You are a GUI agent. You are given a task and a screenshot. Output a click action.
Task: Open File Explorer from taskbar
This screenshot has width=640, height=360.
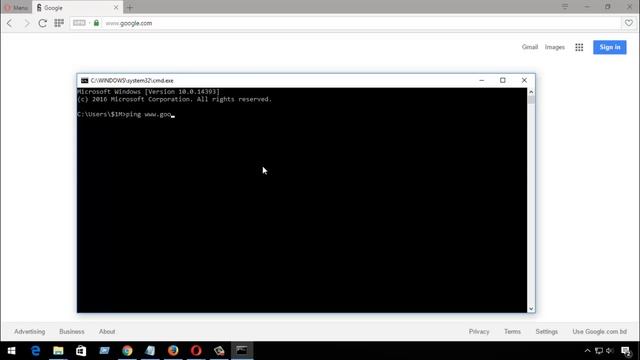click(58, 351)
